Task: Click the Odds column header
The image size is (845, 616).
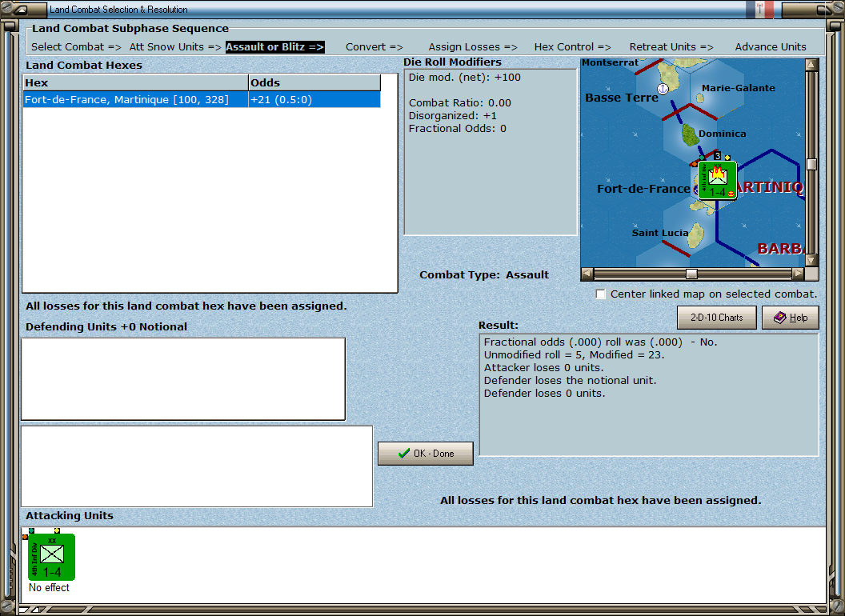Action: tap(314, 82)
